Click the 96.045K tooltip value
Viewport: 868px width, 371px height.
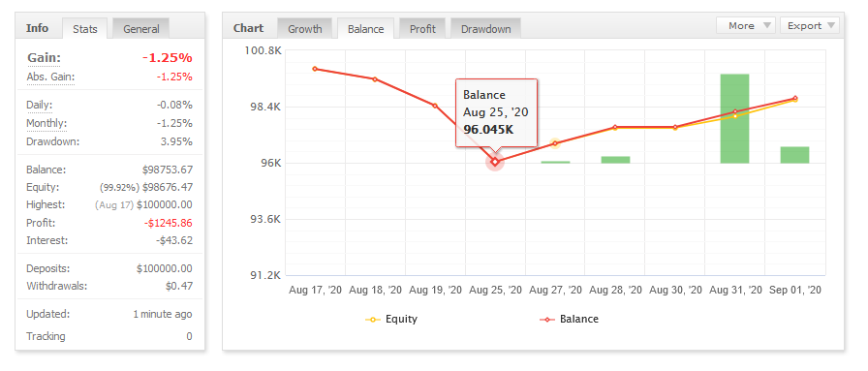pos(488,130)
